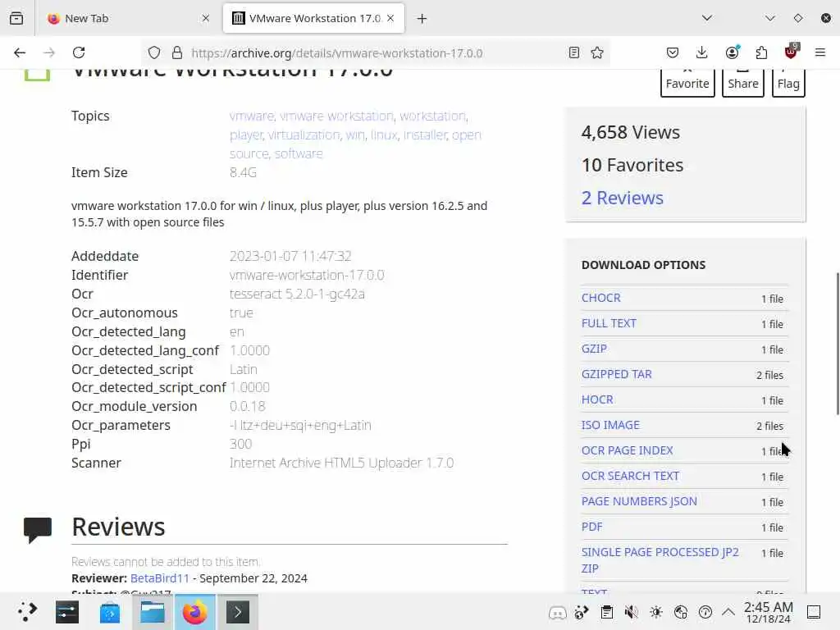
Task: Expand the hidden system tray icons arrow
Action: [x=728, y=612]
